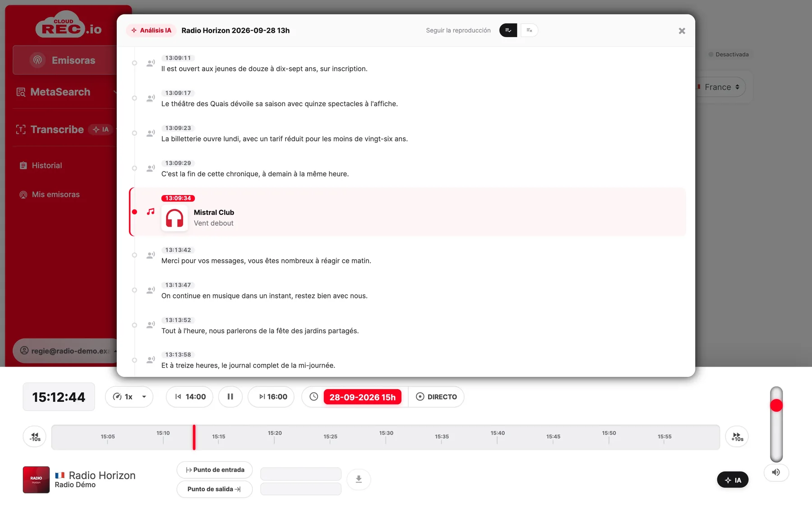This screenshot has height=508, width=812.
Task: Close the Análisis IA transcript panel
Action: point(682,31)
